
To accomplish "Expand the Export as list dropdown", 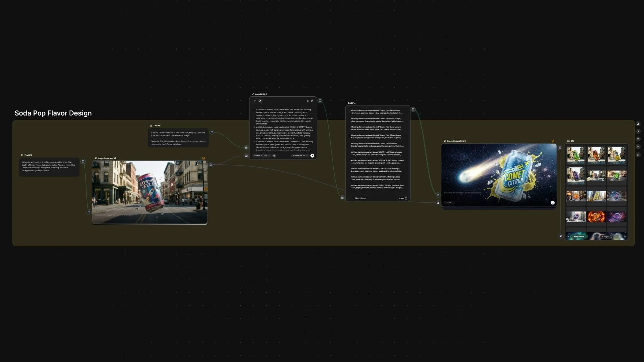I will (300, 156).
